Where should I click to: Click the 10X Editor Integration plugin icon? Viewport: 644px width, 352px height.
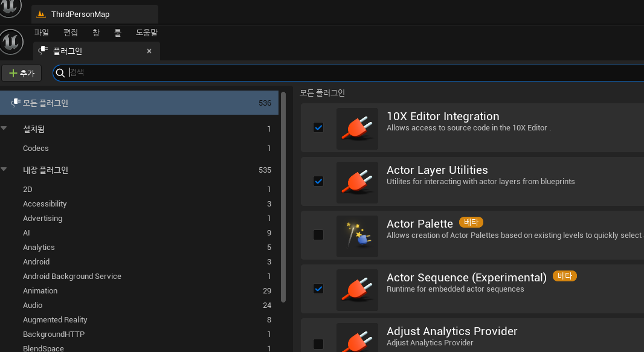(x=357, y=129)
